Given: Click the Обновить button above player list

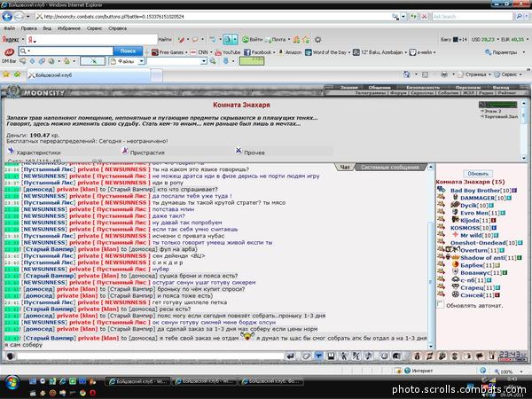Looking at the screenshot, I should [x=478, y=174].
